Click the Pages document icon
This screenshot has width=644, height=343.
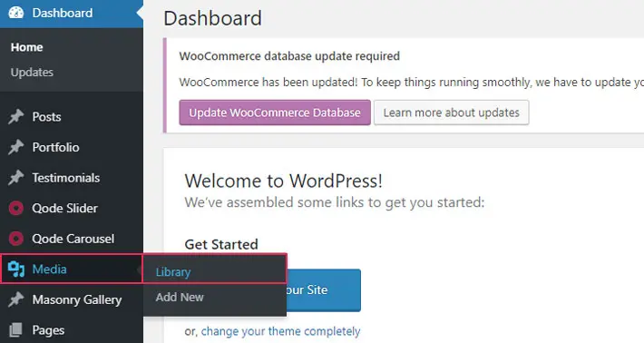point(16,330)
